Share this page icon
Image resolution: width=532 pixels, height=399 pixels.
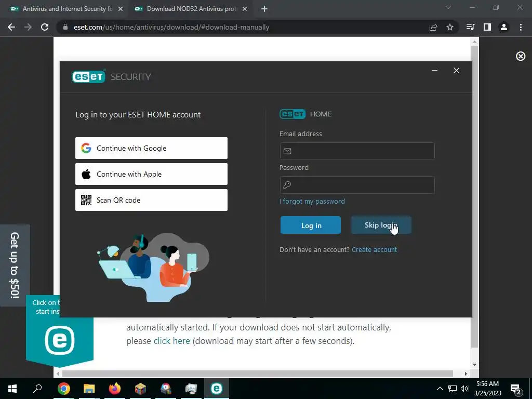[433, 27]
